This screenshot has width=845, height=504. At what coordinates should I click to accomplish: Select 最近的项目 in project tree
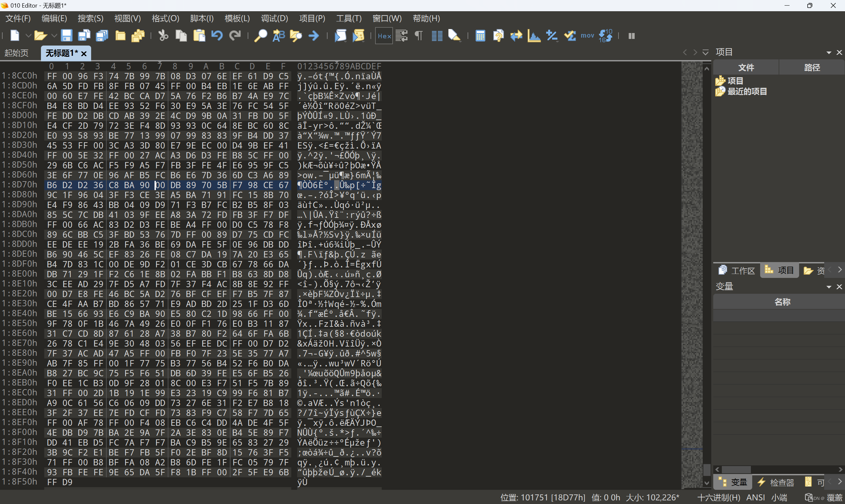(x=747, y=91)
